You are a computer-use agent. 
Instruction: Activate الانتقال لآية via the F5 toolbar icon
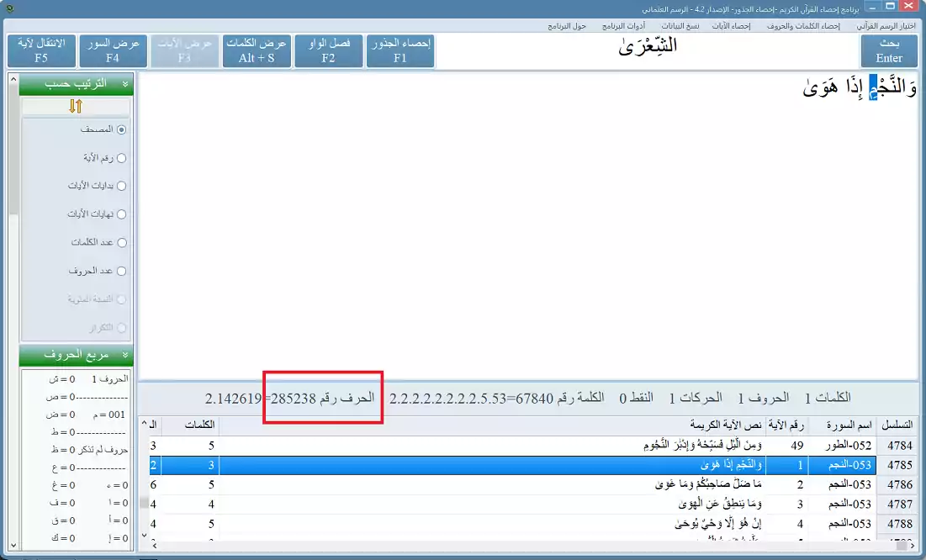[41, 50]
